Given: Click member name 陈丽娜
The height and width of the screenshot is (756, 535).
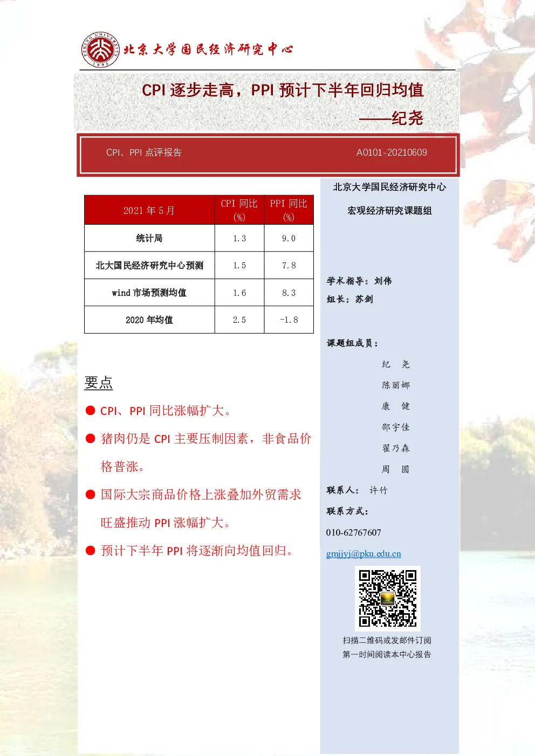Looking at the screenshot, I should (396, 385).
